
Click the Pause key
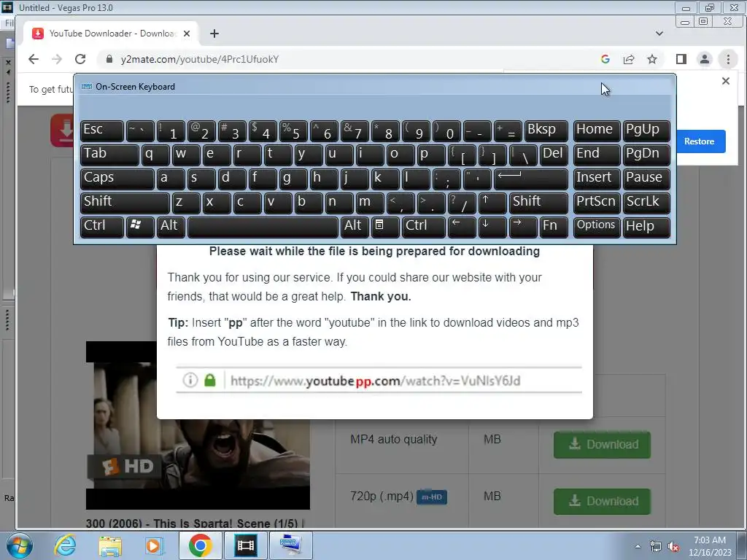pyautogui.click(x=646, y=179)
